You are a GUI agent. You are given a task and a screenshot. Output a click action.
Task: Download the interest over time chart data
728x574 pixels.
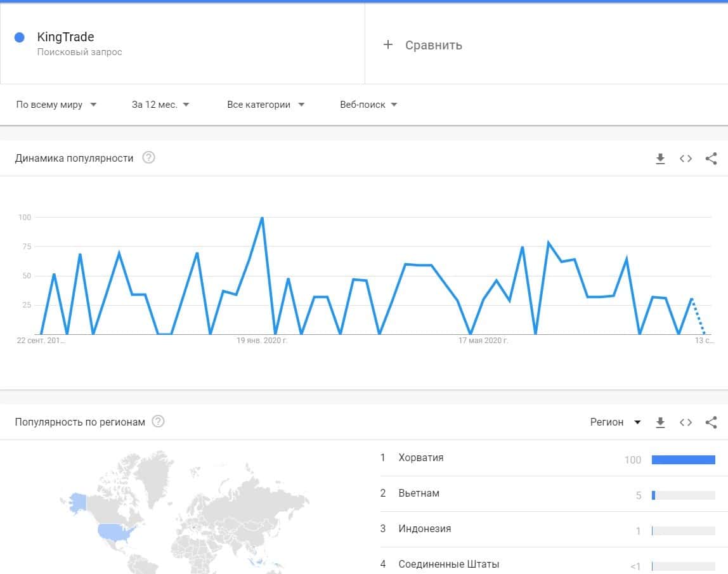(x=660, y=159)
